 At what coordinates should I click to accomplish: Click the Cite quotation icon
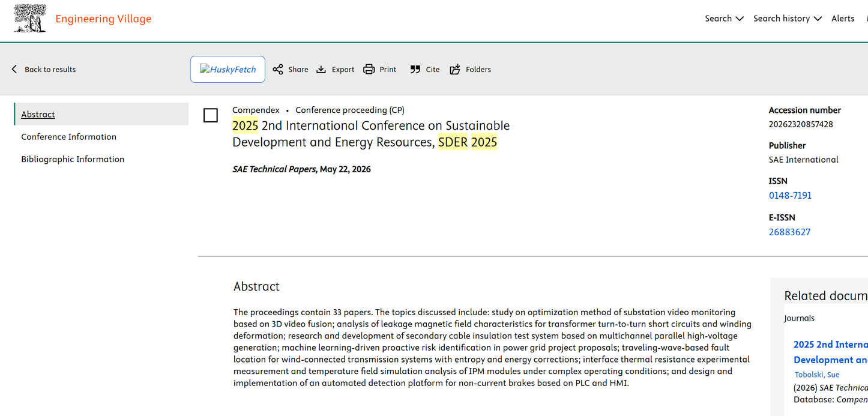point(415,70)
